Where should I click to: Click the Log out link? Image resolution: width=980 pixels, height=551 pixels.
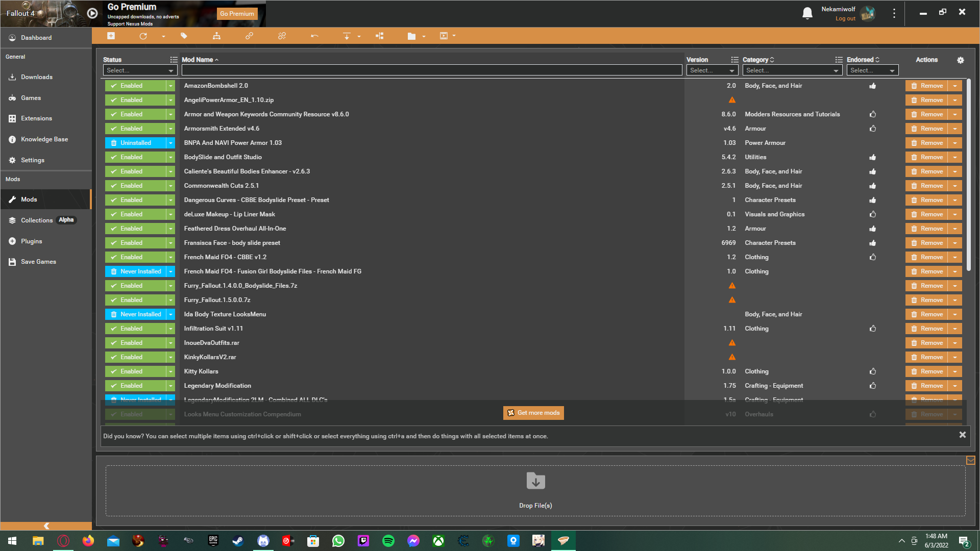845,18
